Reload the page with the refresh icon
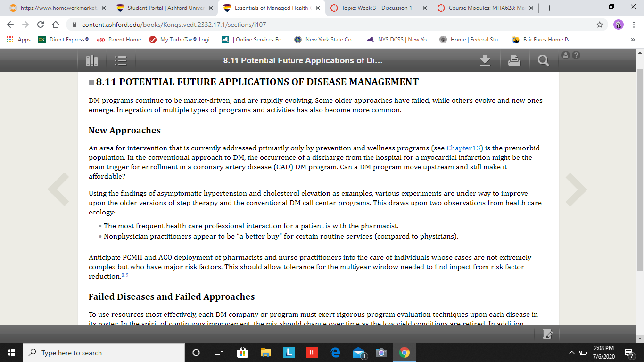Screen dimensions: 644x362 click(x=41, y=25)
